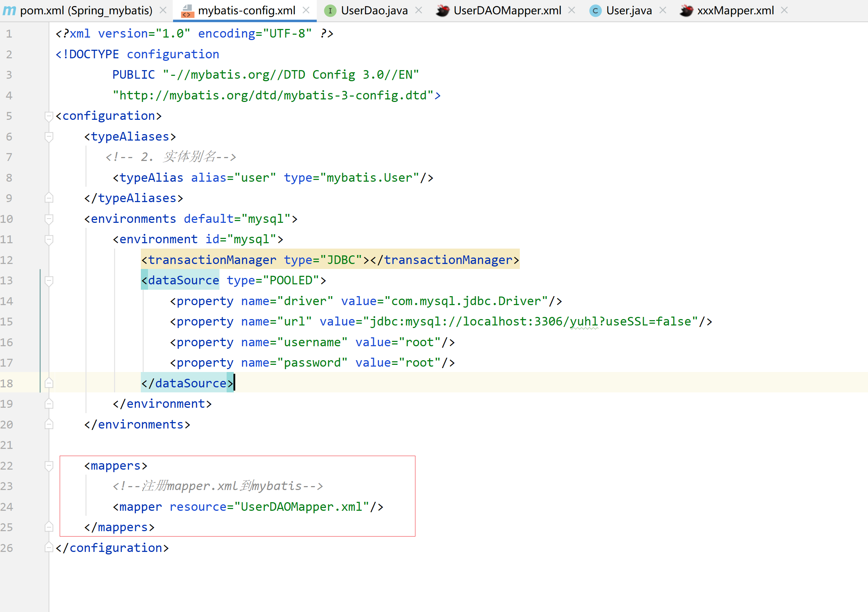Click the opening mappers tag
This screenshot has width=868, height=612.
[116, 466]
